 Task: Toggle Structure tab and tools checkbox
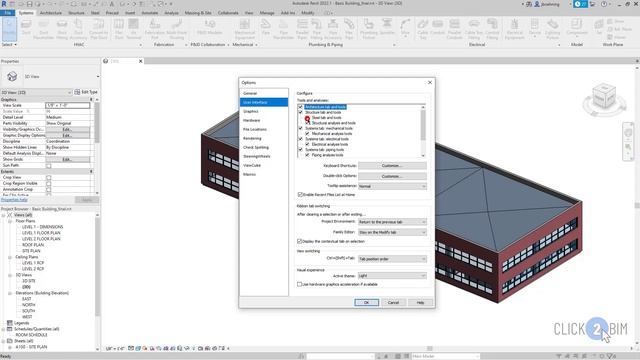[300, 112]
